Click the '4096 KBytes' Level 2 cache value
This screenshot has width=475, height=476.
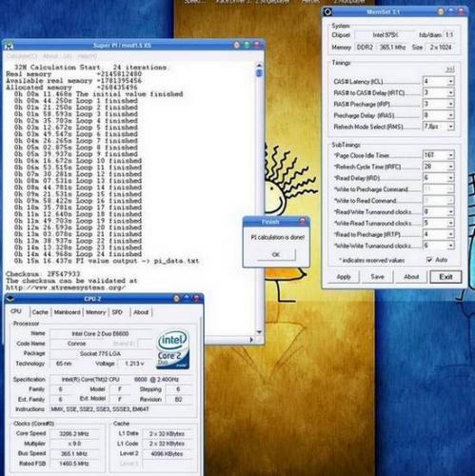[167, 454]
